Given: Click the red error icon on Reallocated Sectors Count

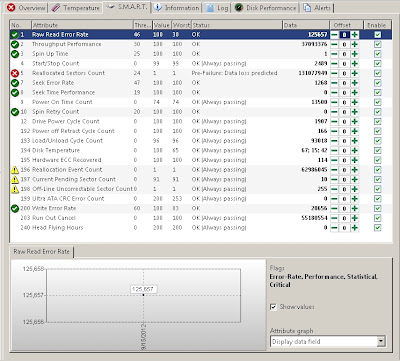Looking at the screenshot, I should 15,73.
